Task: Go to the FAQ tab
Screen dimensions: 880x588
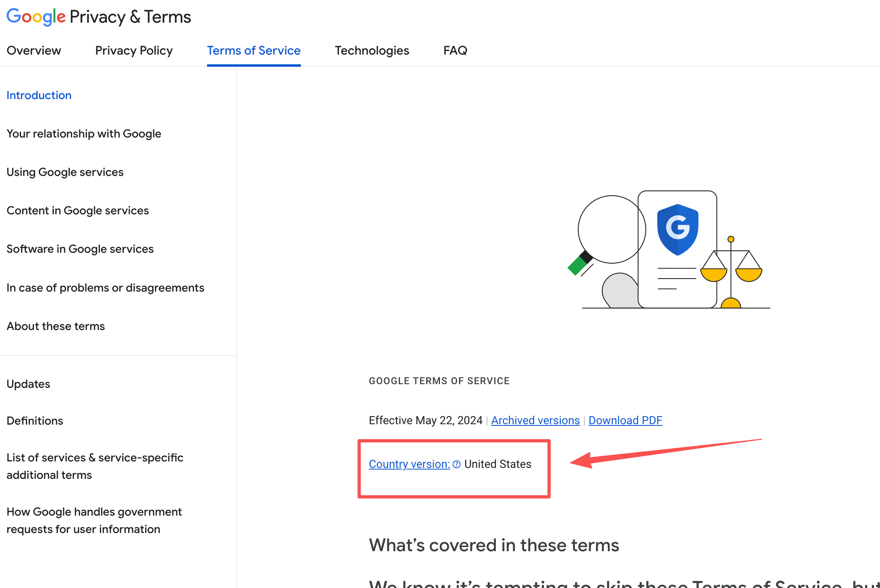Action: pyautogui.click(x=455, y=51)
